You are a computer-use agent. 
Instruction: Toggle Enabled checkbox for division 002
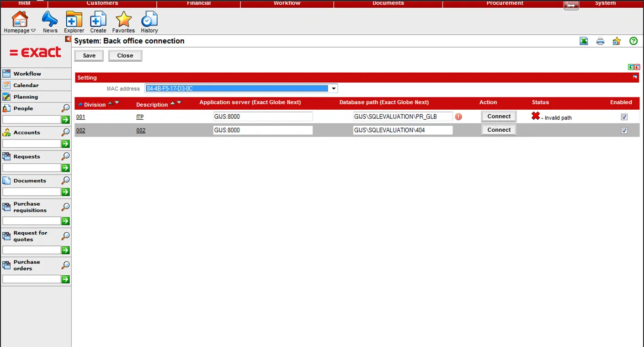point(624,131)
